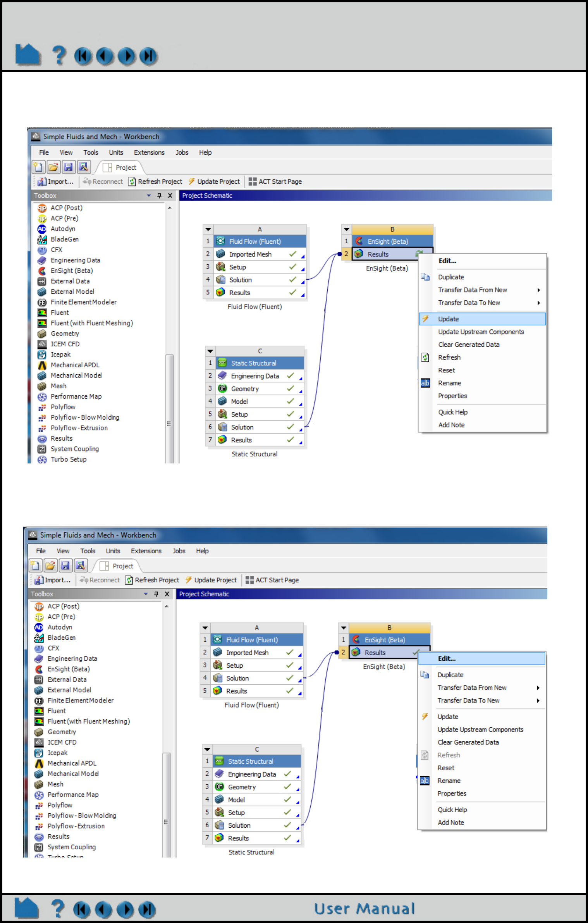Toggle the Toolbox pin in the second screenshot
This screenshot has height=923, width=588.
[156, 594]
